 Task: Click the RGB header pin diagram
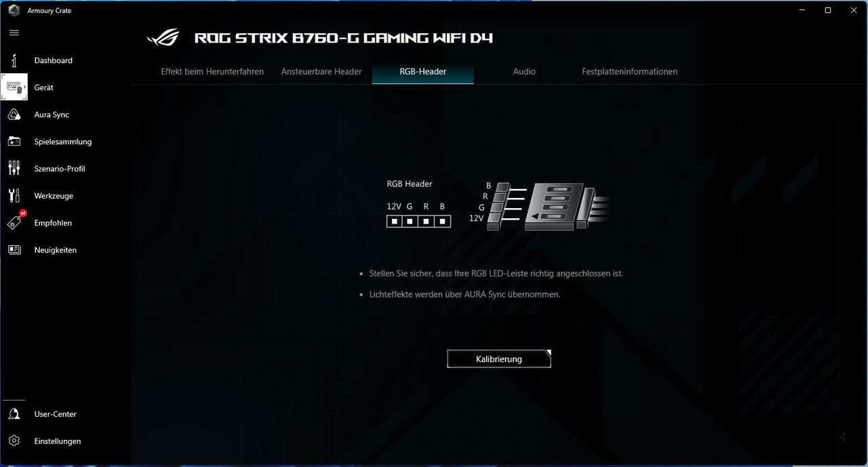[x=418, y=221]
